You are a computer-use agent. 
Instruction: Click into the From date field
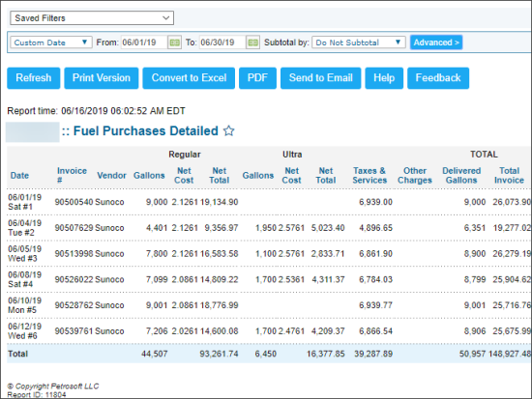pyautogui.click(x=144, y=43)
